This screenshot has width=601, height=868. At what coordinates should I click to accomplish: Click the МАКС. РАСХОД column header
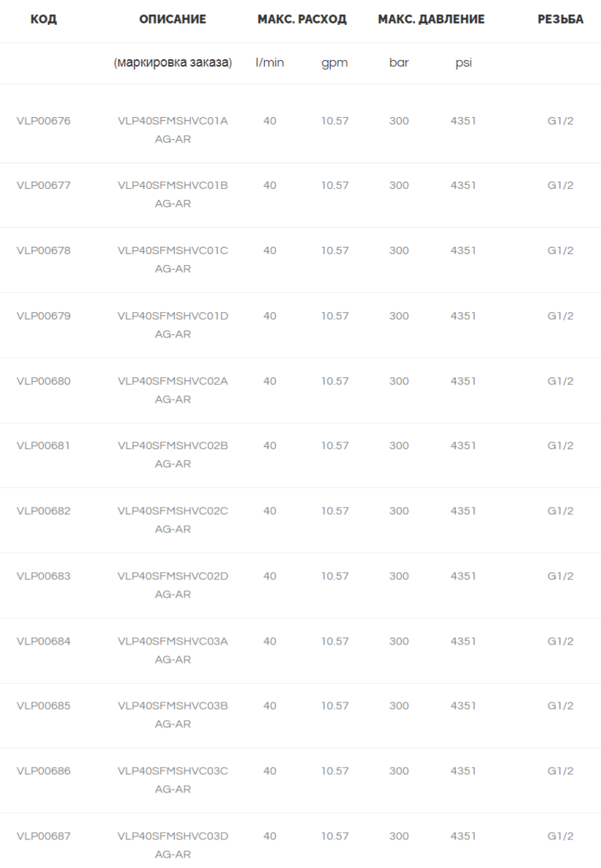pos(302,19)
